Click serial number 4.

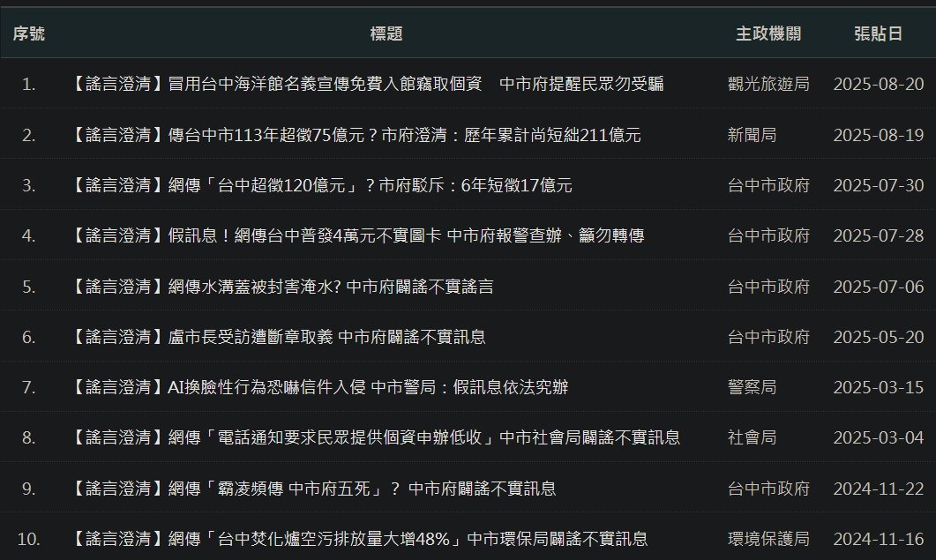click(28, 235)
